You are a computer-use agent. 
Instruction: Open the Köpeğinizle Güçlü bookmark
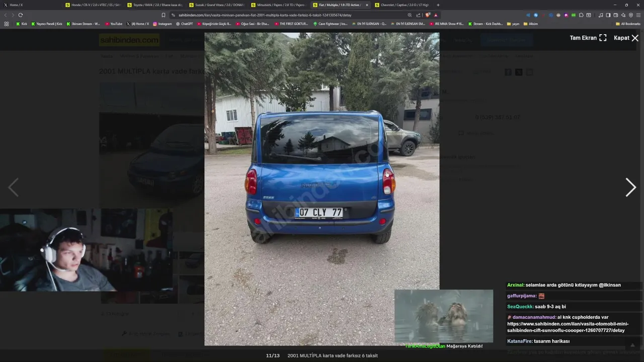click(x=214, y=24)
